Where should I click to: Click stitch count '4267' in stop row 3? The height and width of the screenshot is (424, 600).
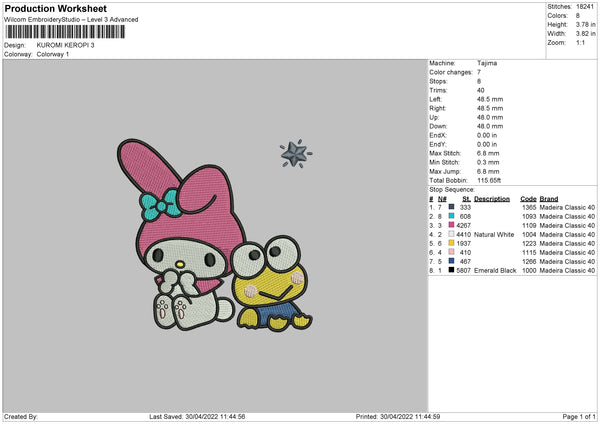click(x=463, y=225)
